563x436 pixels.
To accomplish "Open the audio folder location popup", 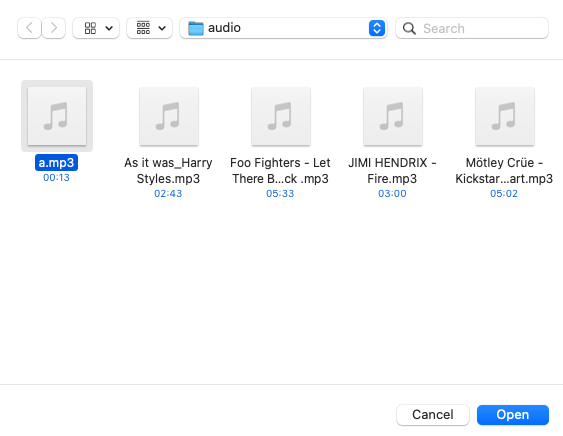I will [283, 28].
